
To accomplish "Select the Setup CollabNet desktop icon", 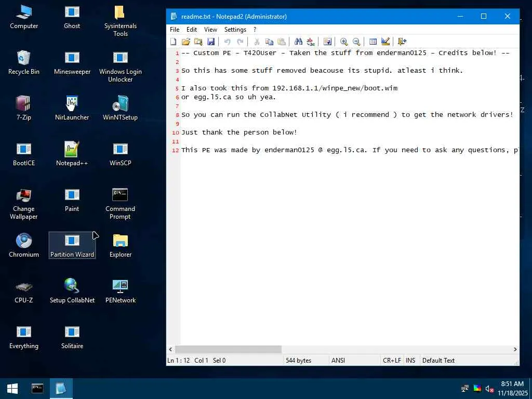I will click(x=72, y=291).
